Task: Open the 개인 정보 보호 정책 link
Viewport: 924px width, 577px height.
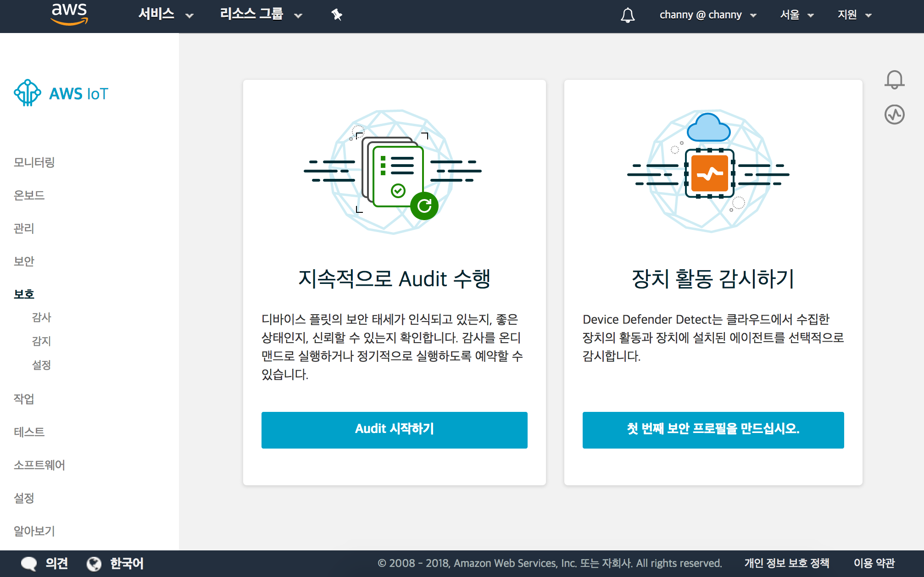Action: pyautogui.click(x=786, y=563)
